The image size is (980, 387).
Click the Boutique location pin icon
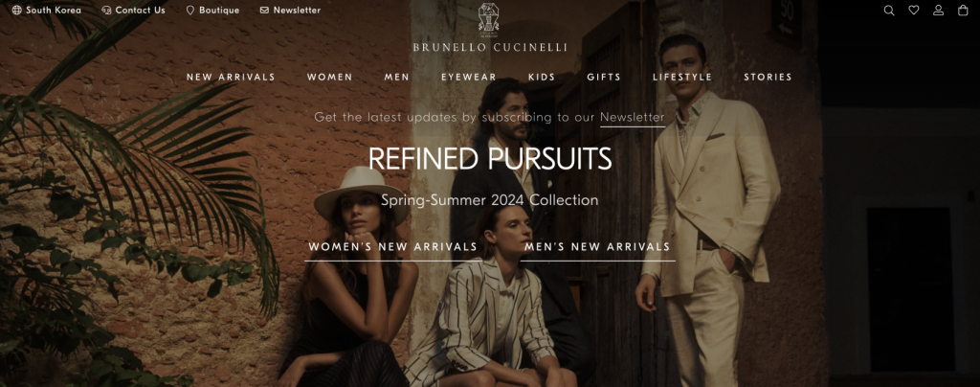coord(190,10)
